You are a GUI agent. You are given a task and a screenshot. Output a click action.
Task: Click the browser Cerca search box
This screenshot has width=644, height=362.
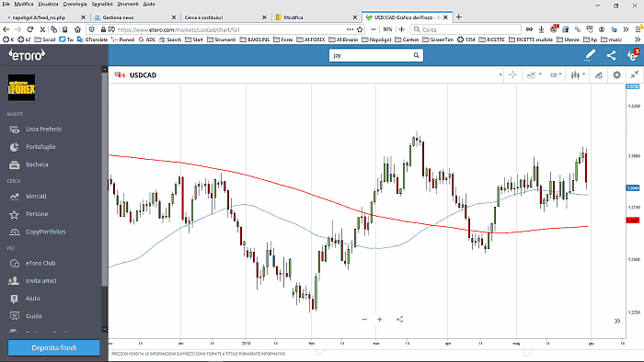(x=466, y=29)
